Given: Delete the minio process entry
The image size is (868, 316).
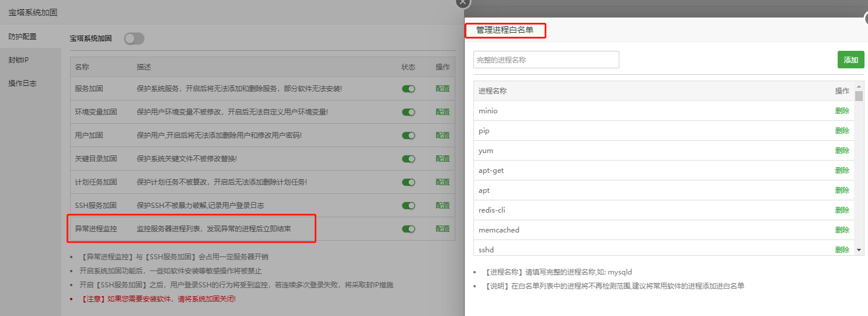Looking at the screenshot, I should coord(842,111).
